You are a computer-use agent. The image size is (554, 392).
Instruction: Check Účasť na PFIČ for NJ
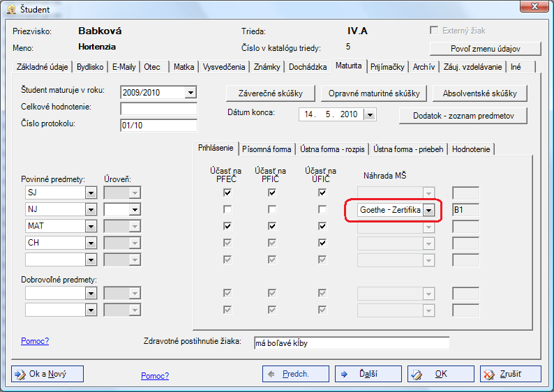pos(271,209)
